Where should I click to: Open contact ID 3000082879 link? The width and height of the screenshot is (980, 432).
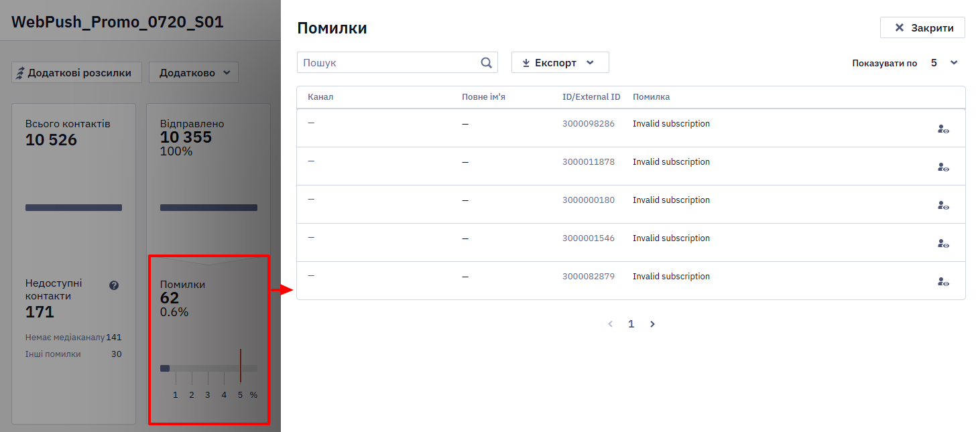point(588,277)
